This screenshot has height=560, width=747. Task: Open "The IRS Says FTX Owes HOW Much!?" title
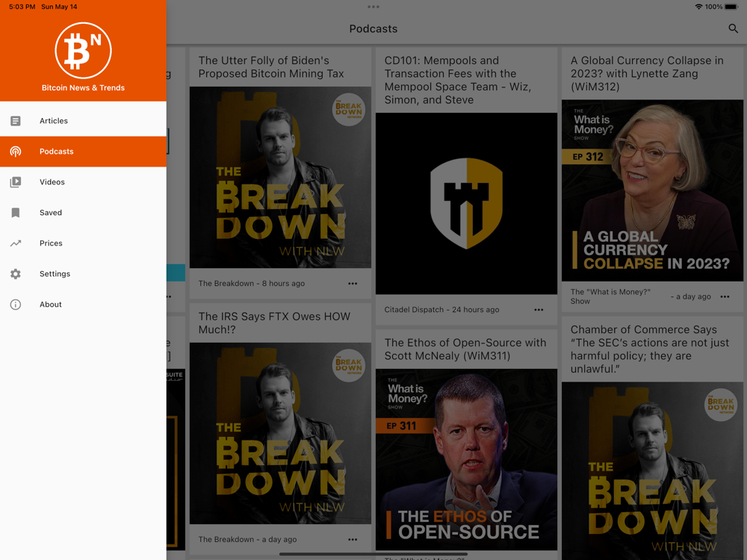coord(274,323)
